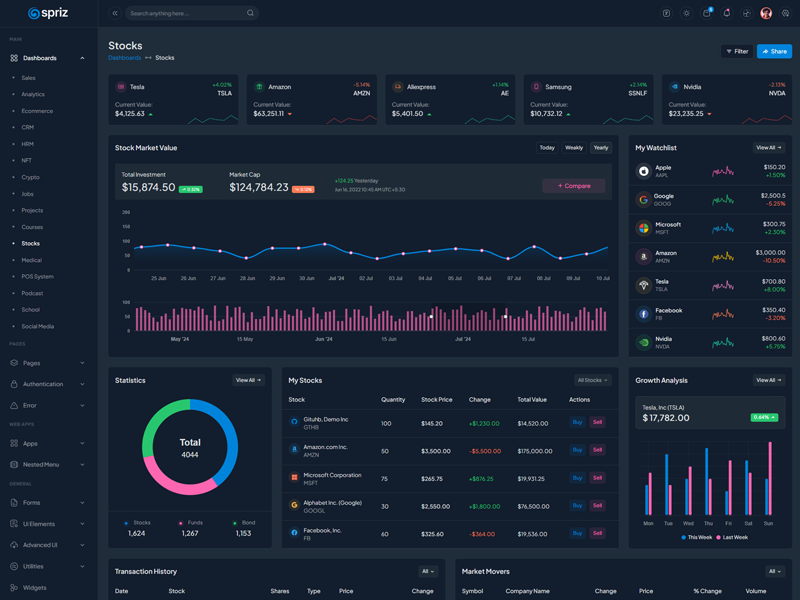Image resolution: width=800 pixels, height=600 pixels.
Task: Click the Tesla logo in My Watchlist
Action: pos(644,285)
